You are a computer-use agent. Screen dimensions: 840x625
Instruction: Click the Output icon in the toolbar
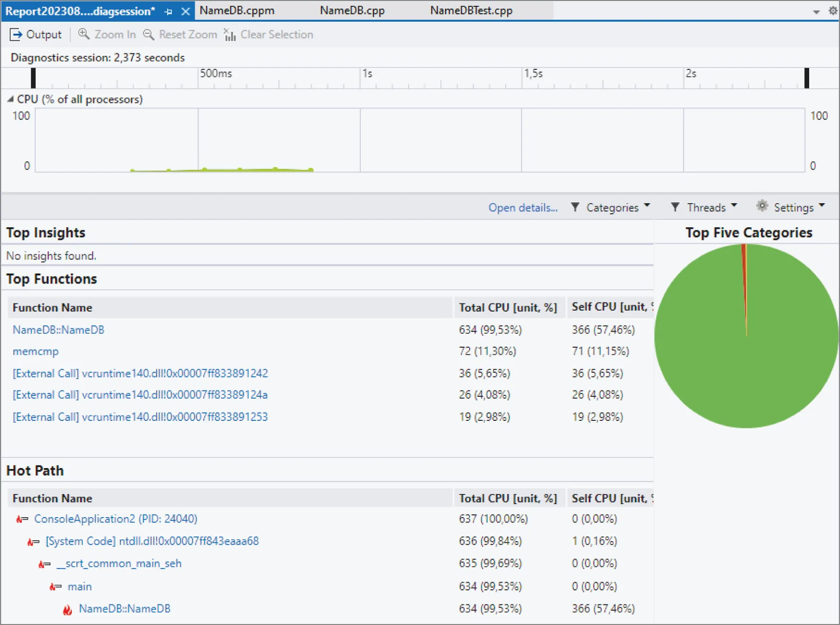tap(17, 34)
